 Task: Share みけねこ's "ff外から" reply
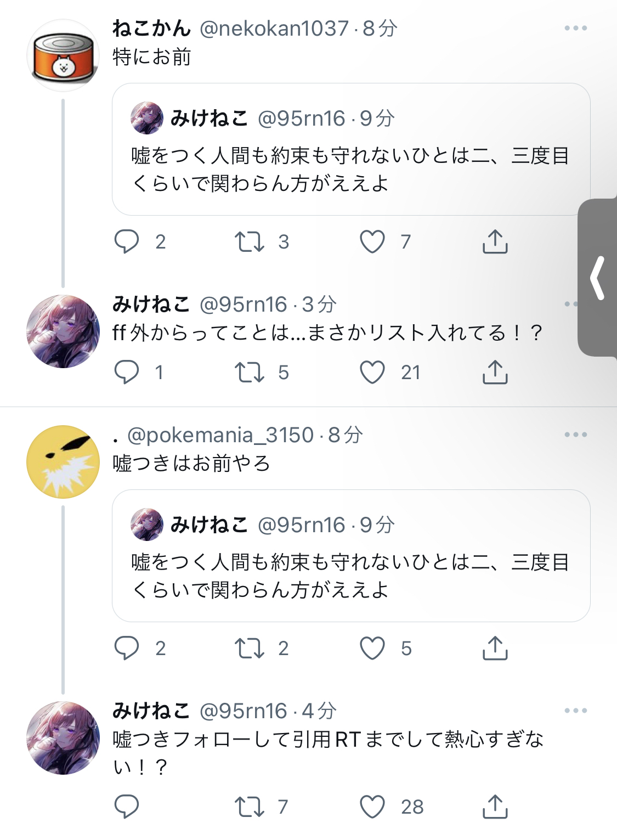pyautogui.click(x=495, y=373)
